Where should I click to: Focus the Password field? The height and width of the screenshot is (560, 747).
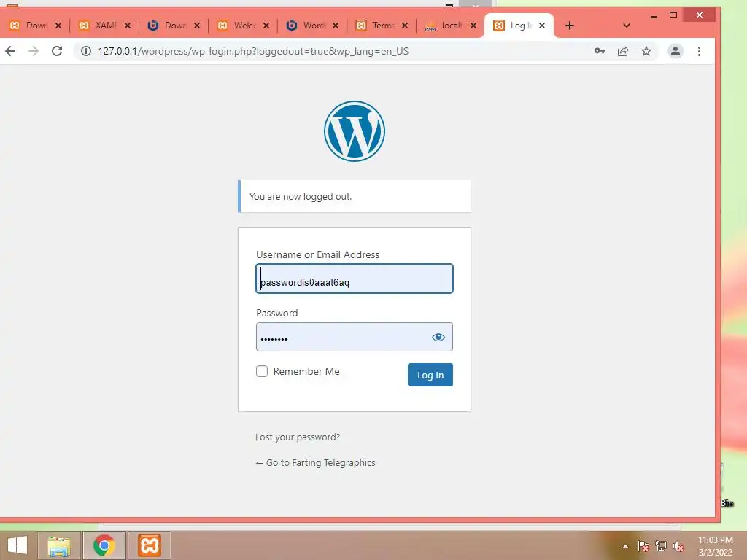(355, 337)
